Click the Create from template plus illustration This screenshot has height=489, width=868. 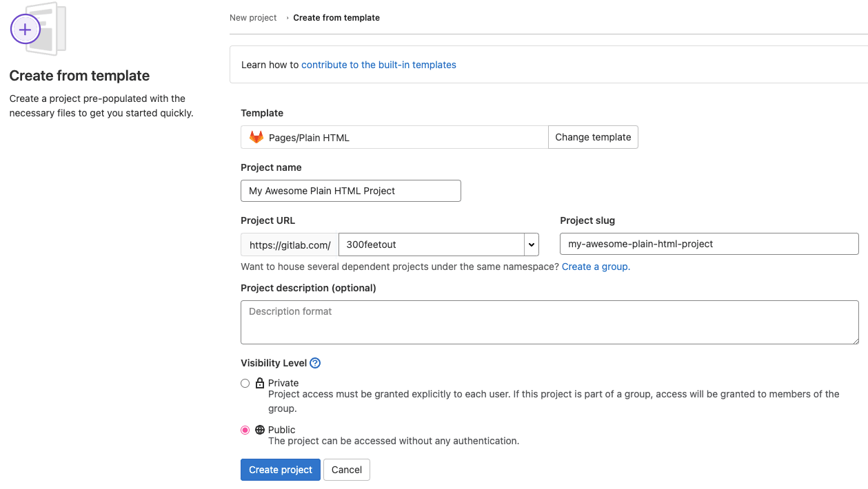[38, 29]
